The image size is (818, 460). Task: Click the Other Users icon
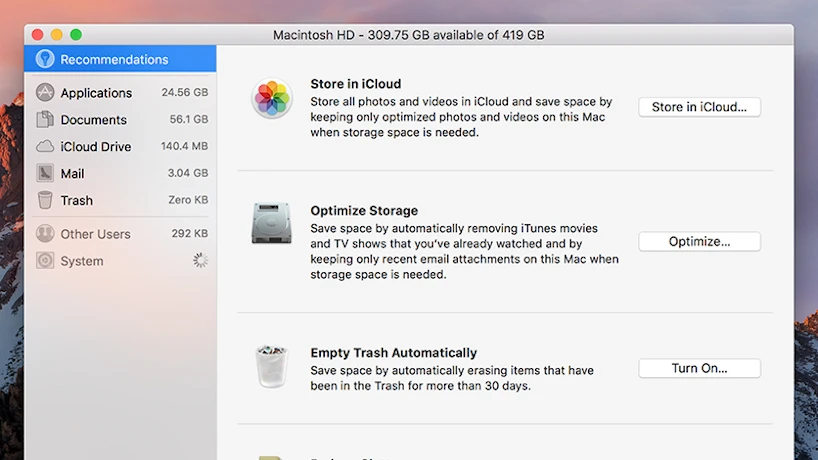45,234
